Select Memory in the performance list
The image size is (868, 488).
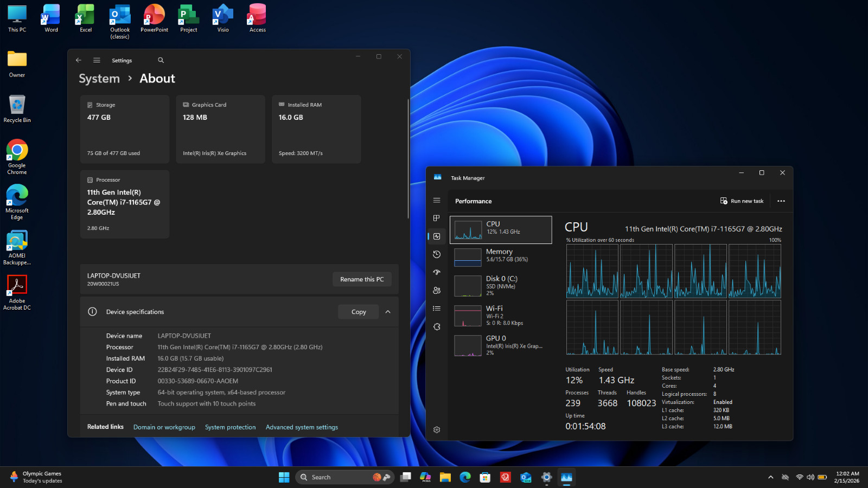coord(501,257)
